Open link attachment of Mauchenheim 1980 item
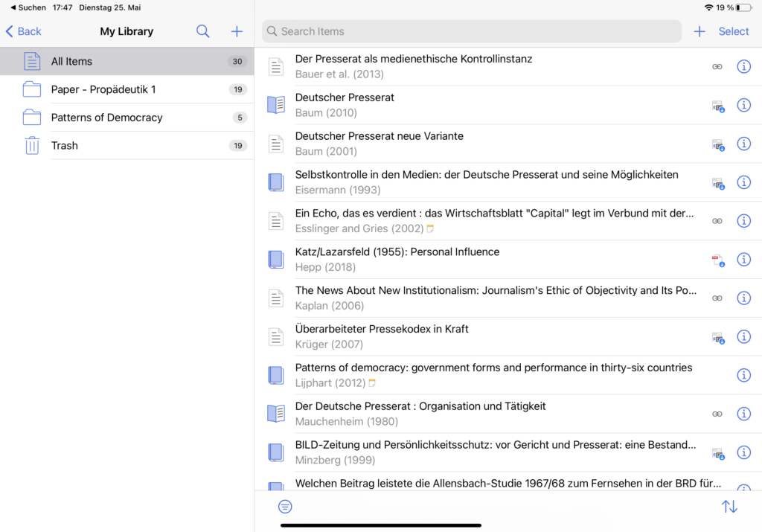The image size is (762, 532). pos(717,414)
